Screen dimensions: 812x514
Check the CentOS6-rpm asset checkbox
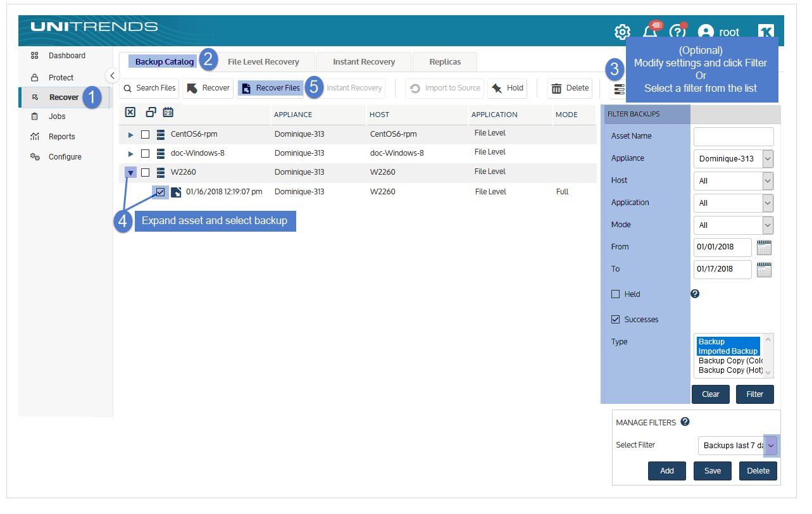[x=146, y=135]
